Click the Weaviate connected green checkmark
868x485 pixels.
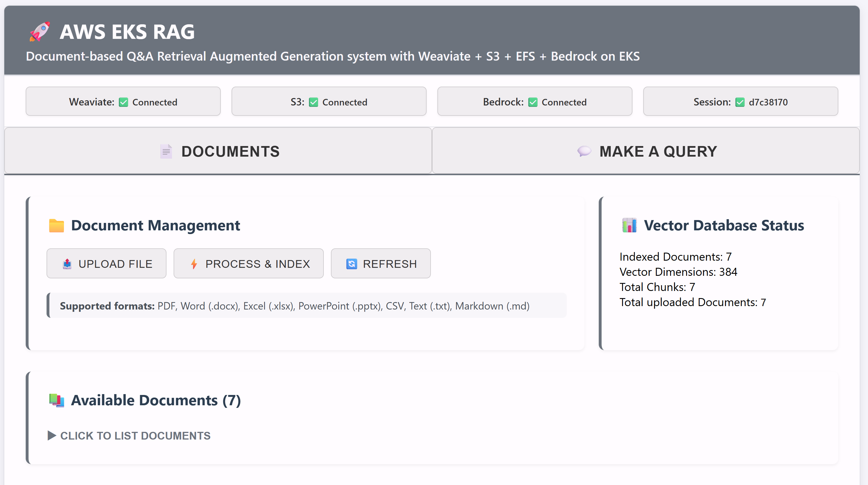click(124, 102)
